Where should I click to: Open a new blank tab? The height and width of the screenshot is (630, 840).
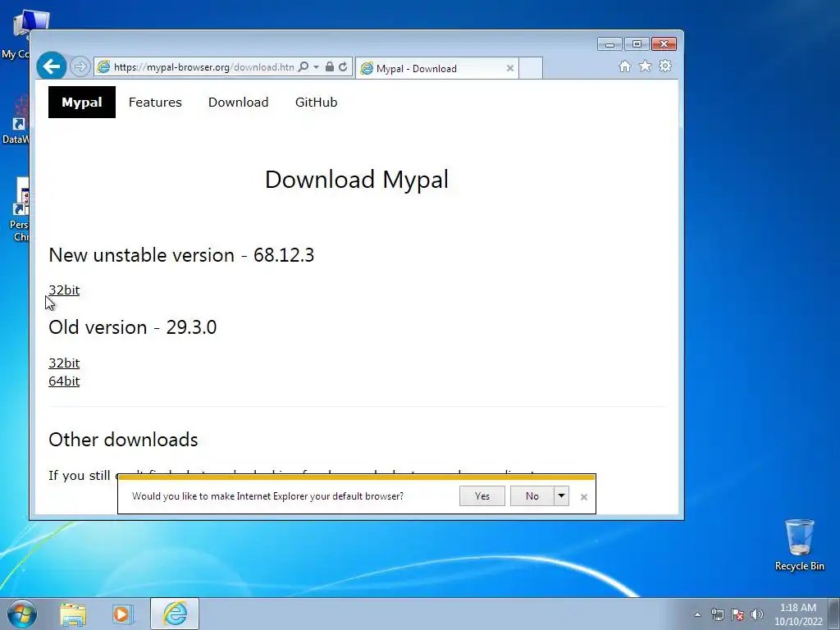[531, 68]
